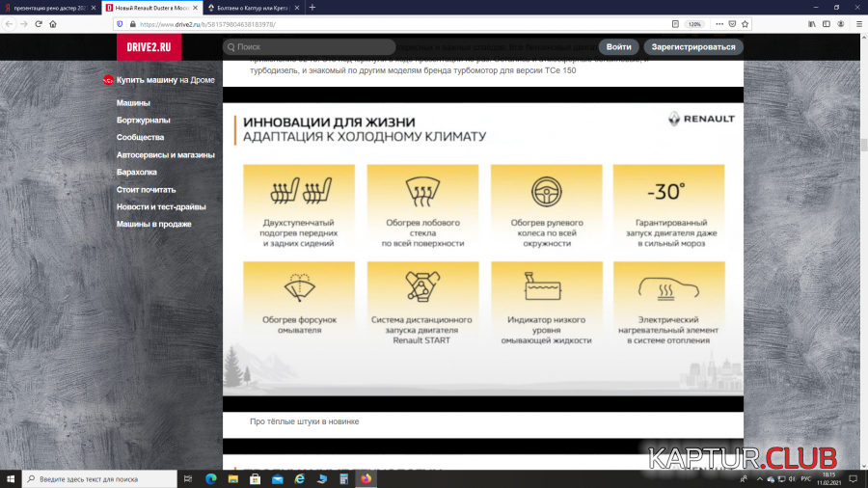Open 'Сообщества' sidebar menu item
The image size is (868, 488).
point(140,137)
